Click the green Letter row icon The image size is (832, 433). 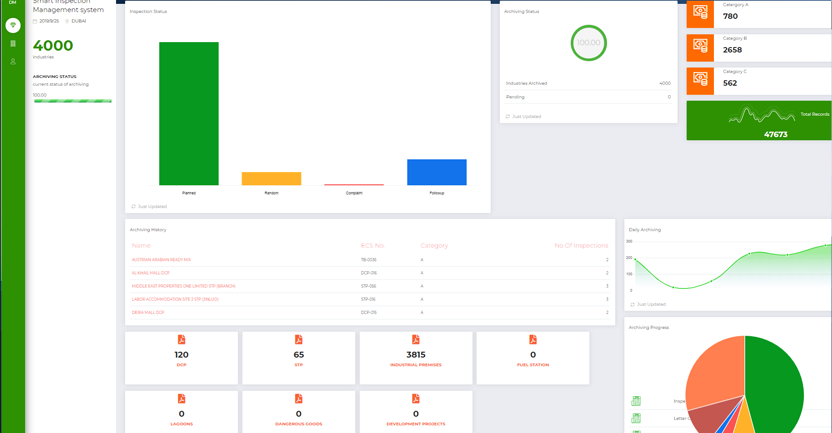(x=636, y=418)
